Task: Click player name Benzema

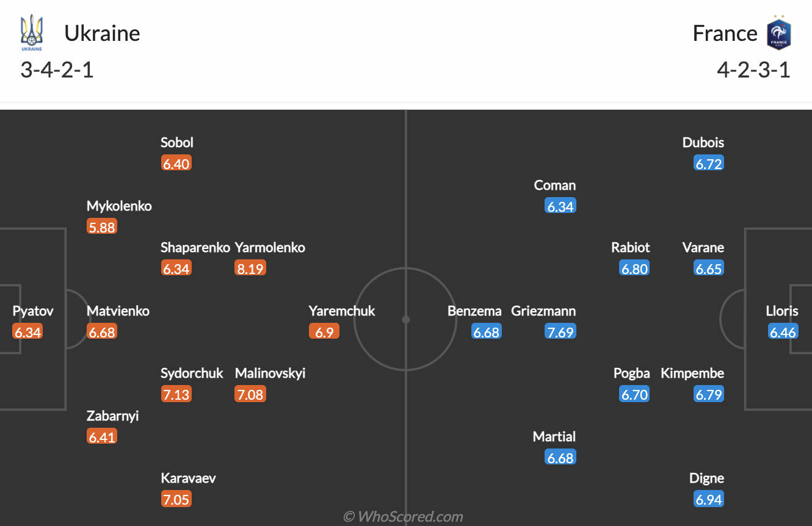Action: tap(474, 311)
